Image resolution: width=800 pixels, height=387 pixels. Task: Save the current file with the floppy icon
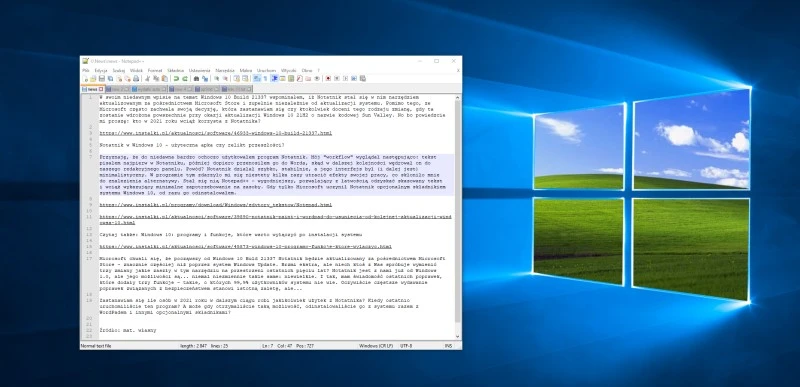(x=102, y=79)
